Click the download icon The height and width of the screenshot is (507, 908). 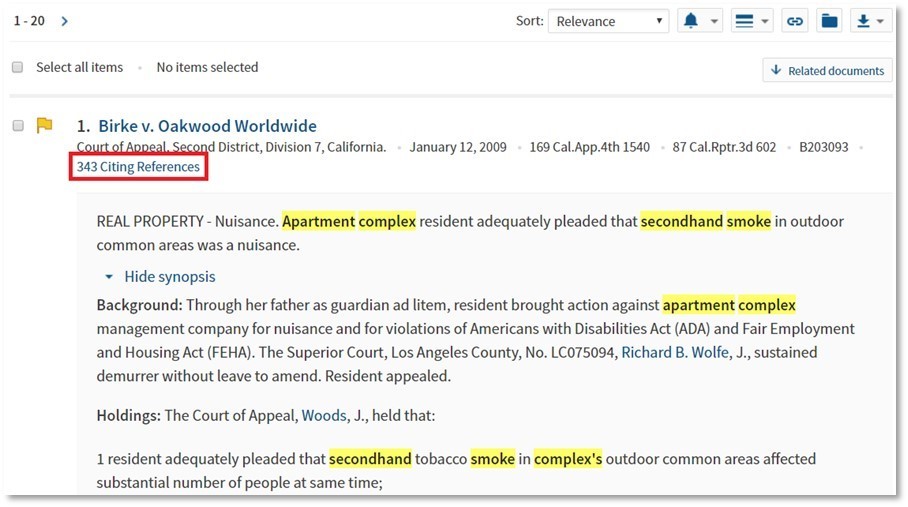pos(863,21)
